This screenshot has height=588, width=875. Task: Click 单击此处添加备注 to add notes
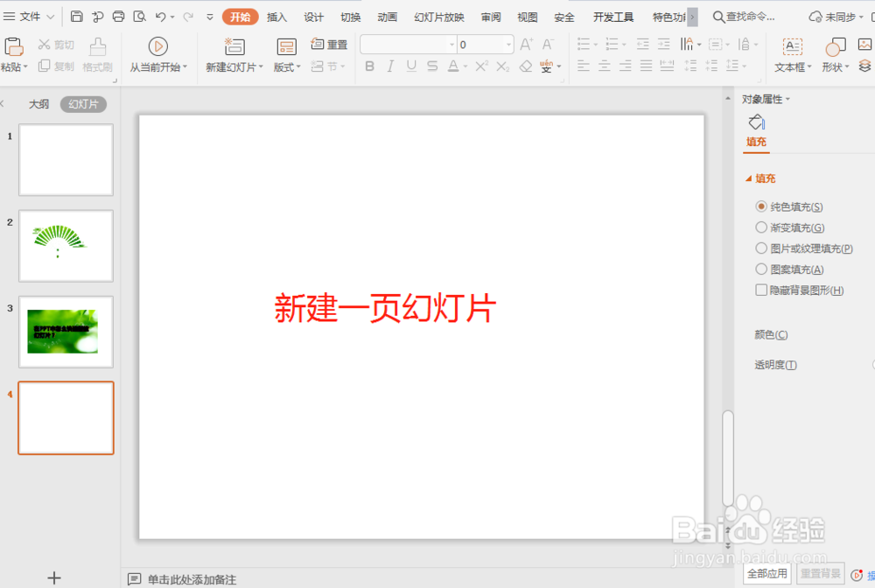click(x=192, y=578)
